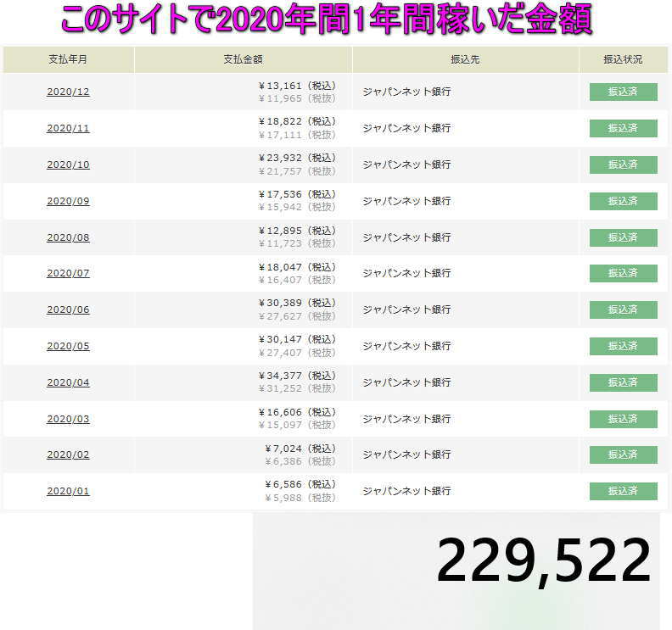Image resolution: width=672 pixels, height=630 pixels.
Task: Select the ¥27,627 tax-excluded amount
Action: [x=298, y=316]
